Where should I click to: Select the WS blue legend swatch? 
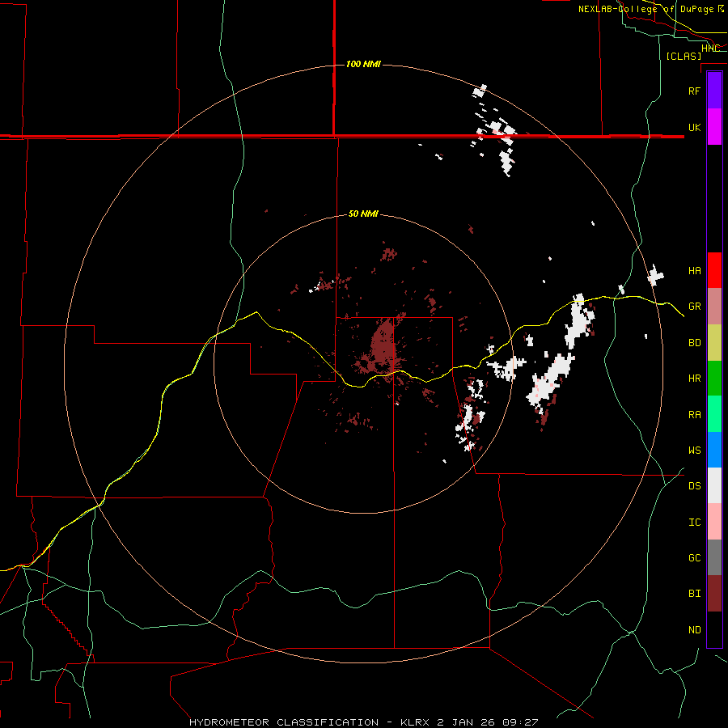[714, 450]
